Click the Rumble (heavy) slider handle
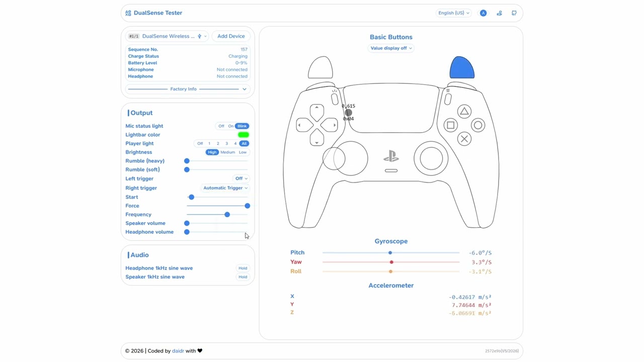The height and width of the screenshot is (362, 644). pos(187,161)
